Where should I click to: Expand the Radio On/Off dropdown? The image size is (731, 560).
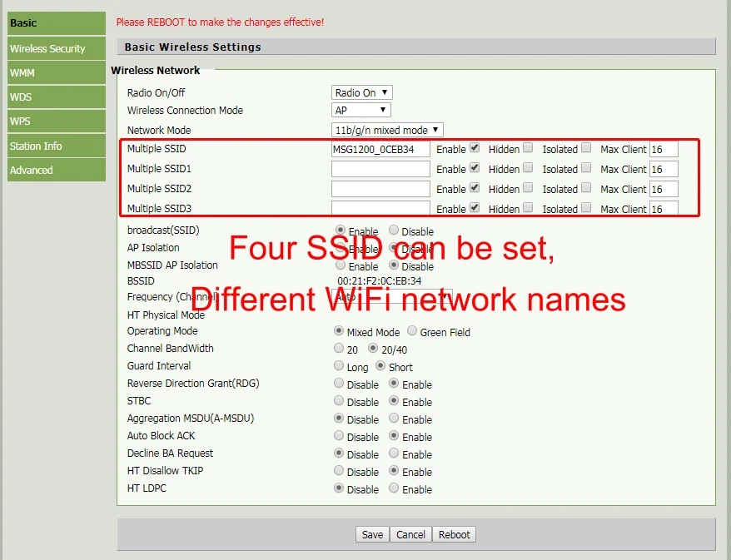pyautogui.click(x=362, y=92)
